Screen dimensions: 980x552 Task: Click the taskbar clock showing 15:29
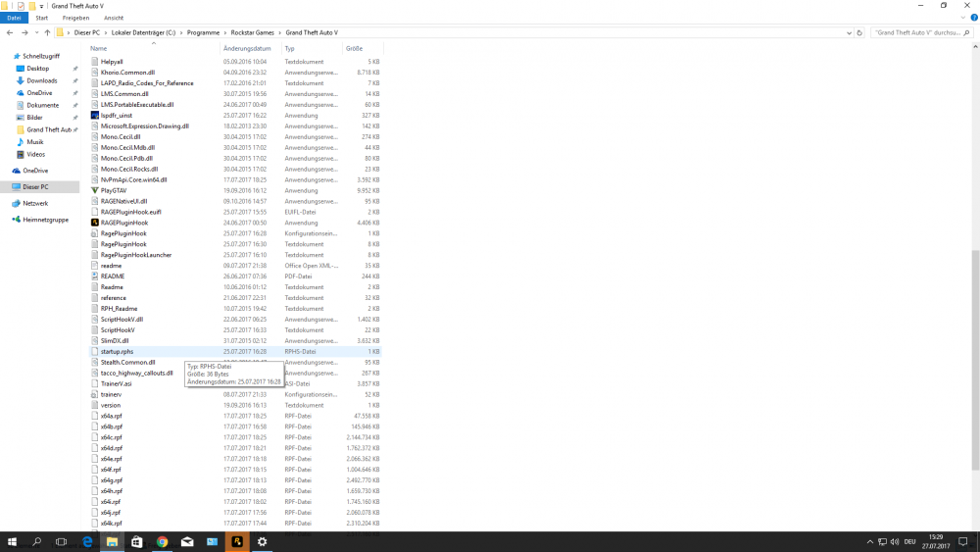(936, 542)
